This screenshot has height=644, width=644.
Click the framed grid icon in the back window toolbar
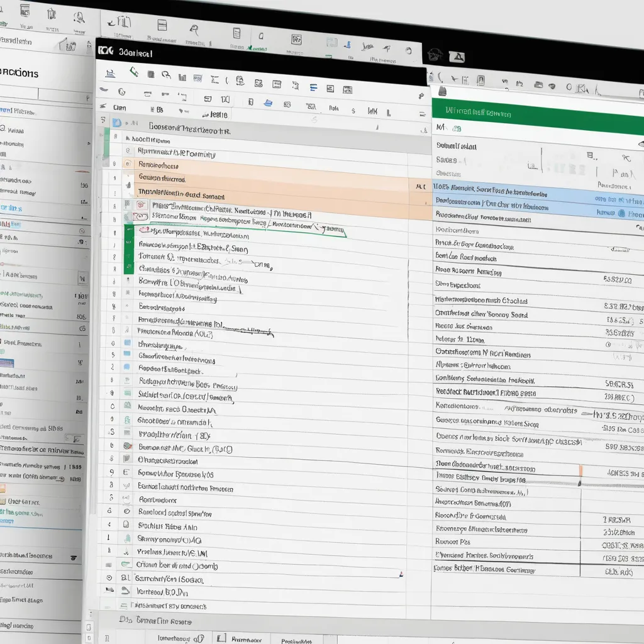point(296,40)
